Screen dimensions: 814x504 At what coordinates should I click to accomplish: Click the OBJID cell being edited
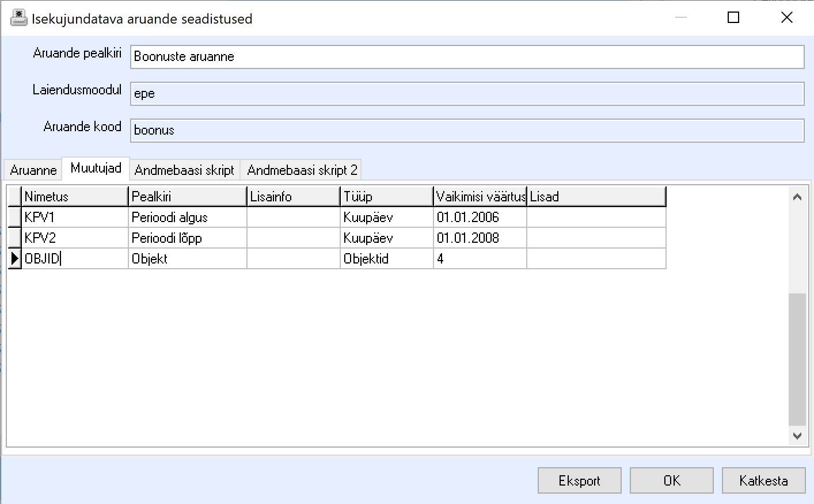[75, 259]
